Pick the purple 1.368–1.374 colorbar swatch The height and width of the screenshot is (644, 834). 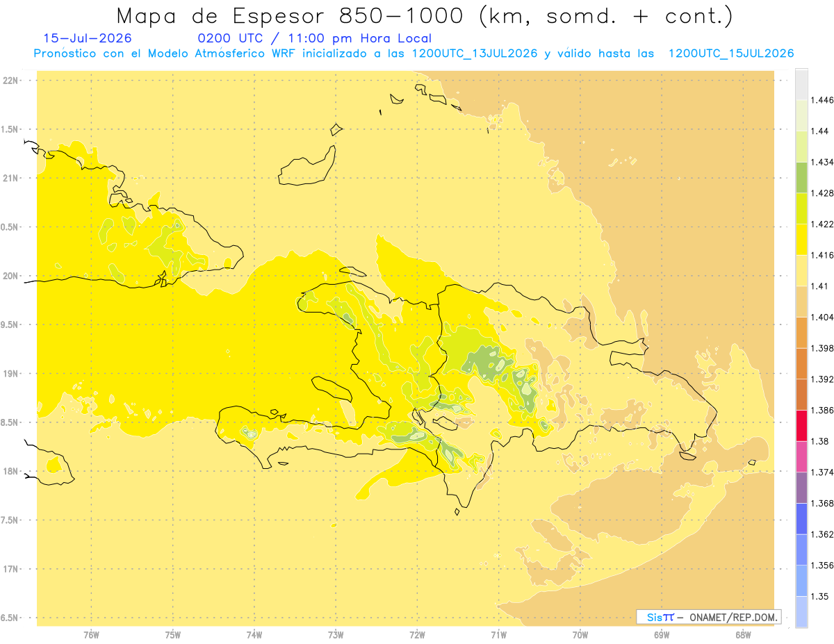click(x=801, y=488)
